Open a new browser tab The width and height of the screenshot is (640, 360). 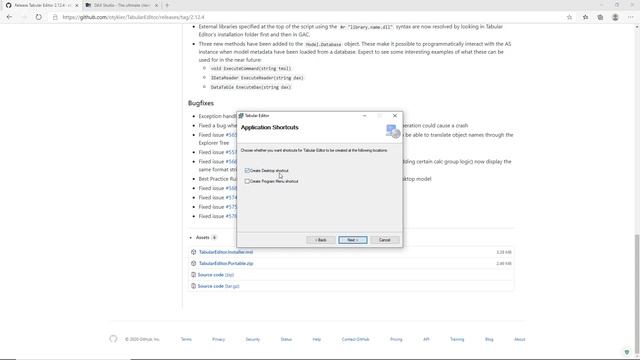[167, 5]
